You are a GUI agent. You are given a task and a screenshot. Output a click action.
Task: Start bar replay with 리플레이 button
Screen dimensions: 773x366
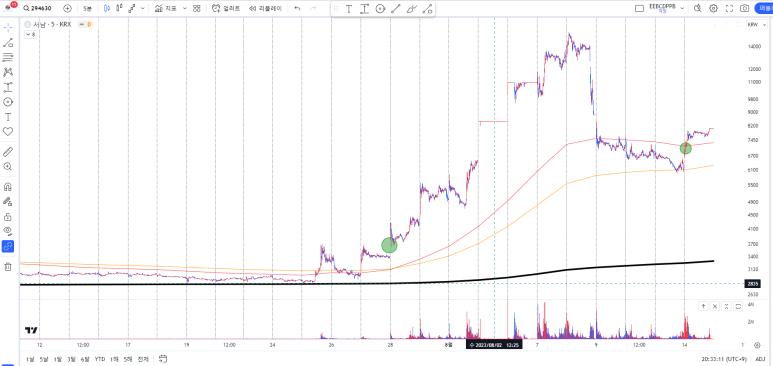point(265,8)
